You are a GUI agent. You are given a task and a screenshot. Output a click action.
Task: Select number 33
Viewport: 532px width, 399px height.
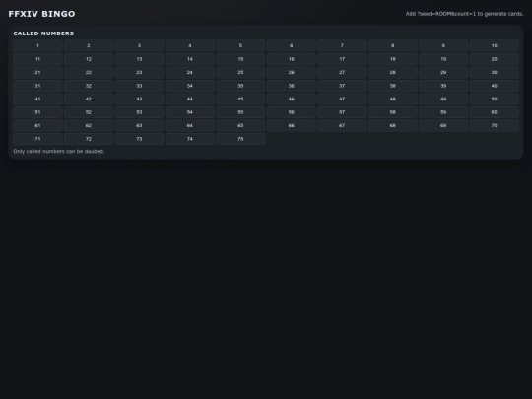pos(139,86)
